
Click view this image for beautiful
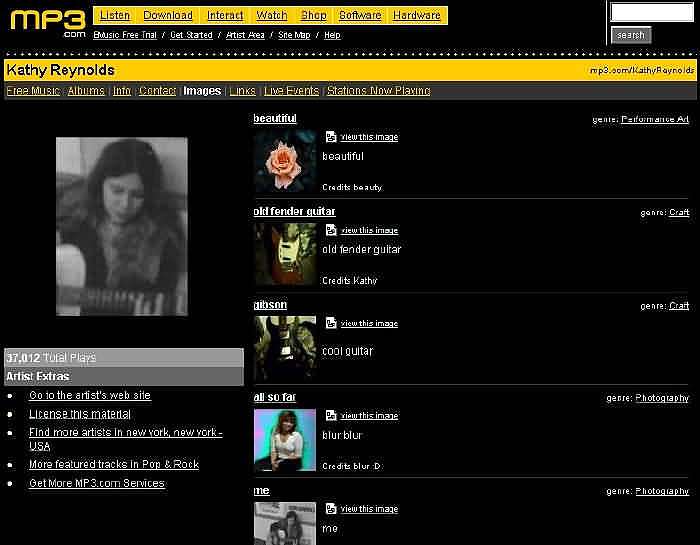tap(369, 137)
